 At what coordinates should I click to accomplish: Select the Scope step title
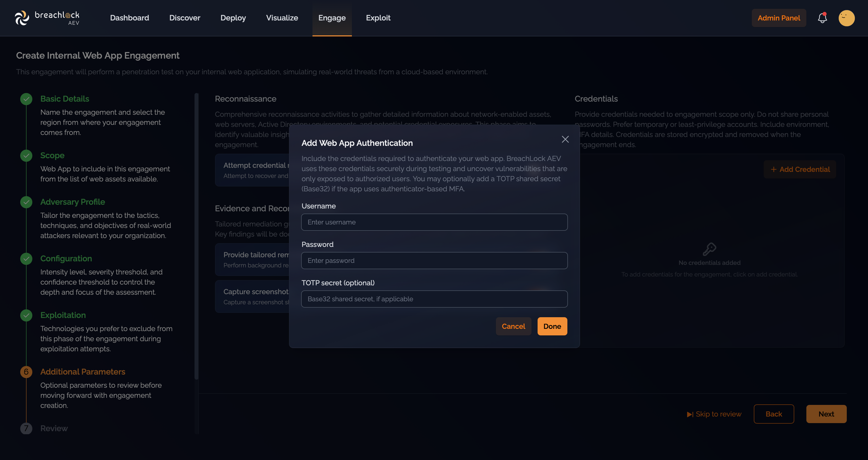[52, 155]
